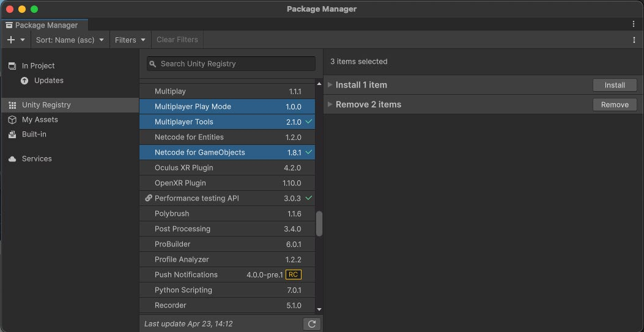Click the installed checkmark on Netcode for GameObjects
644x332 pixels.
click(309, 152)
